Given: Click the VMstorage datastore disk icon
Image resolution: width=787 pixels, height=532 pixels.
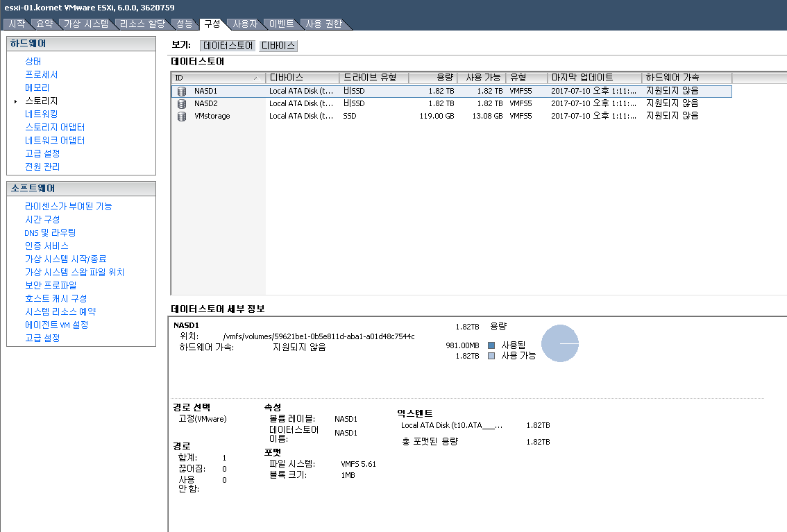Looking at the screenshot, I should point(182,117).
